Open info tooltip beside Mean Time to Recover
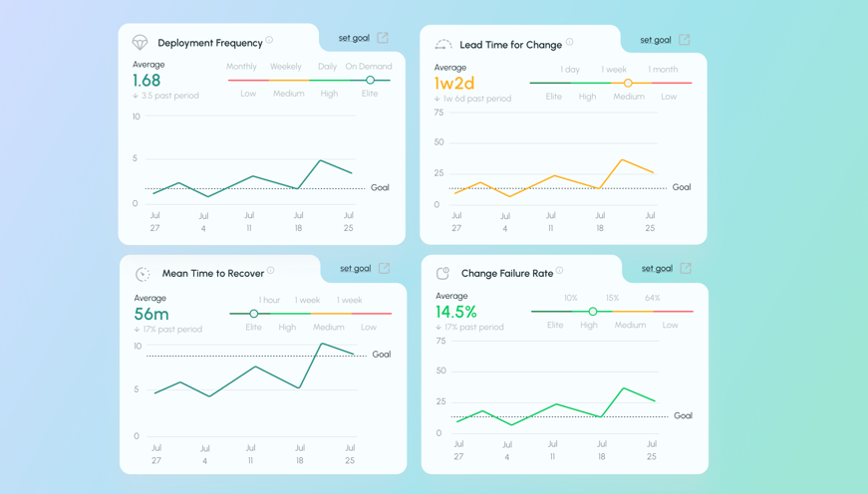The width and height of the screenshot is (868, 494). pos(271,270)
